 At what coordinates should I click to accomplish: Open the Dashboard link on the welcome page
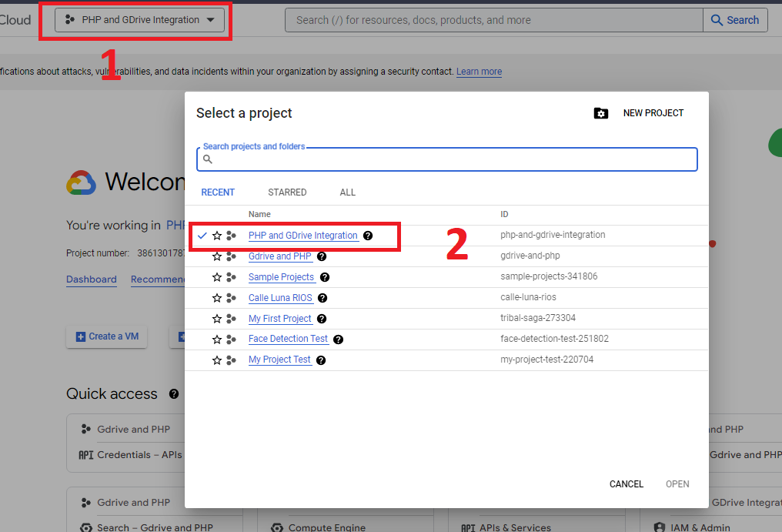[x=92, y=279]
